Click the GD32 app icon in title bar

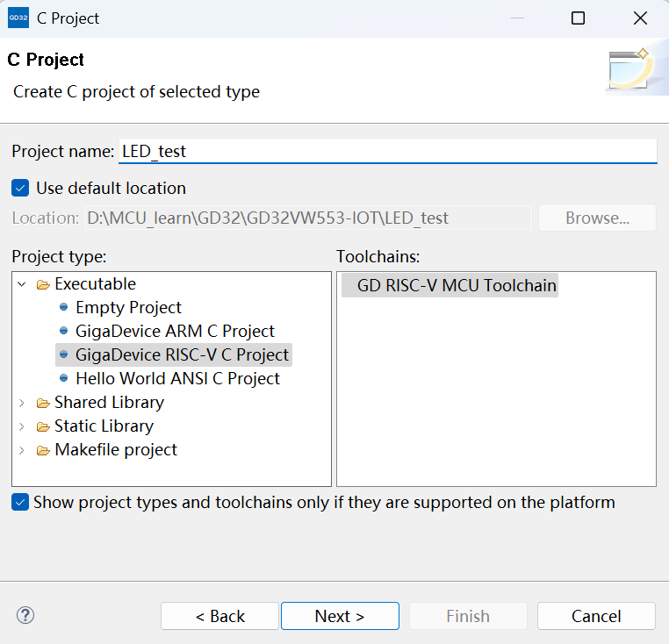click(18, 18)
